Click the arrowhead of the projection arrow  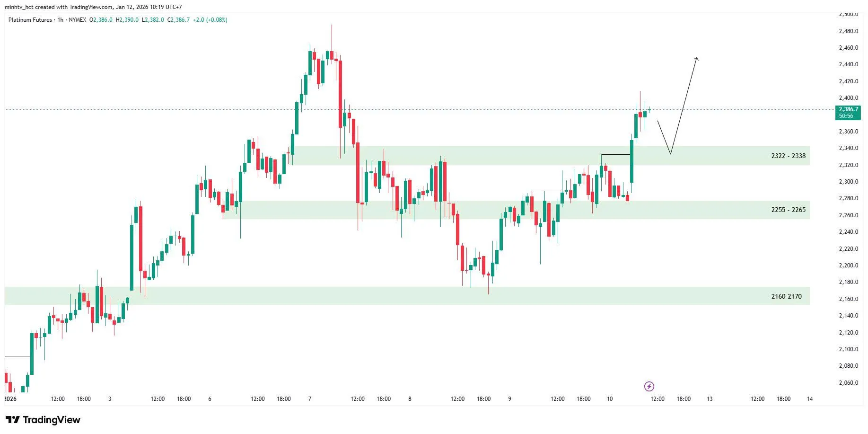[x=696, y=59]
